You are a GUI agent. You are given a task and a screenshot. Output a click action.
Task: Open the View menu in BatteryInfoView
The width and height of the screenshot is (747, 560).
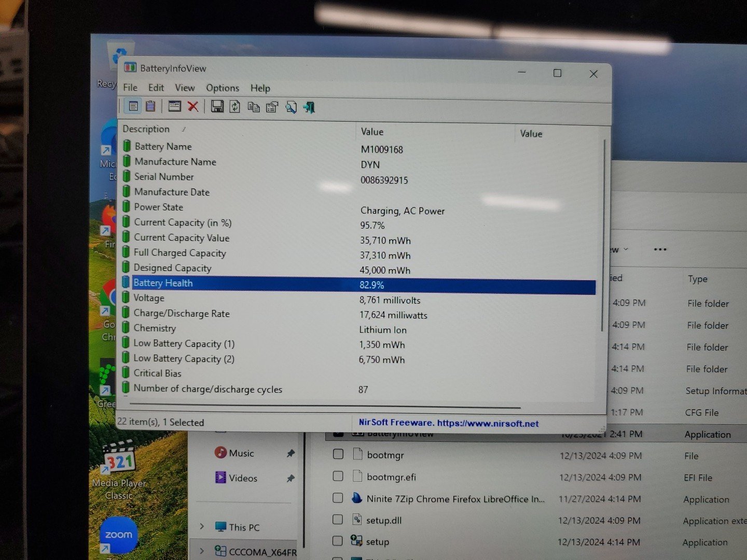click(x=185, y=88)
